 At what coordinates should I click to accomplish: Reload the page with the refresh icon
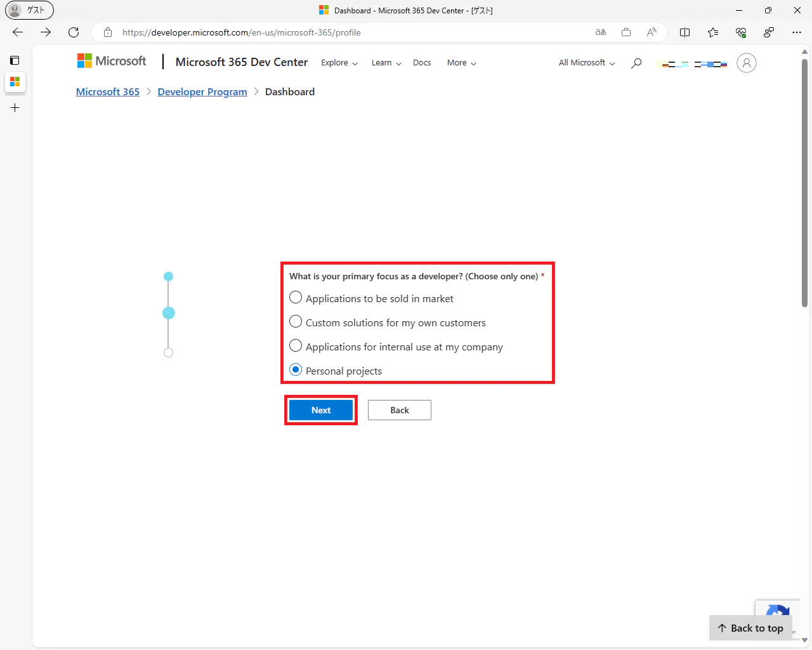[74, 32]
